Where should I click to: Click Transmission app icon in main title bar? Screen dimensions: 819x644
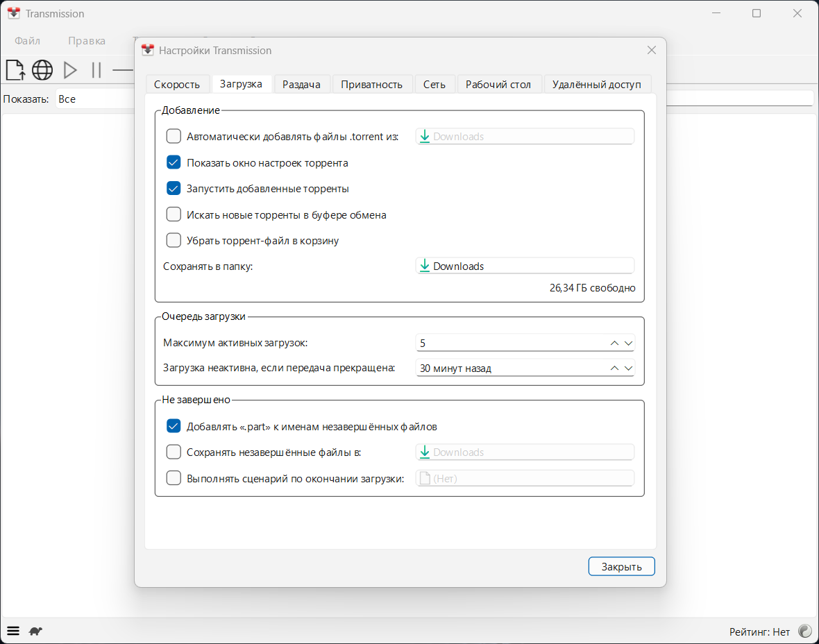14,14
